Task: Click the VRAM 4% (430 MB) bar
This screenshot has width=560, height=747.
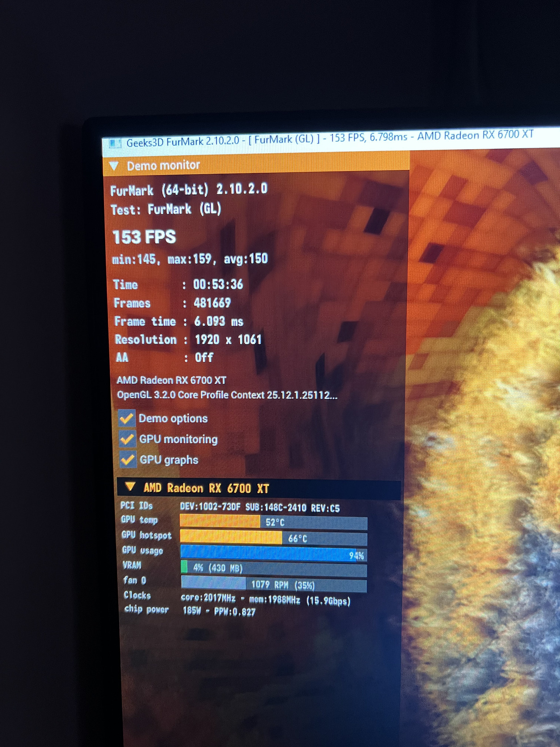Action: 274,568
